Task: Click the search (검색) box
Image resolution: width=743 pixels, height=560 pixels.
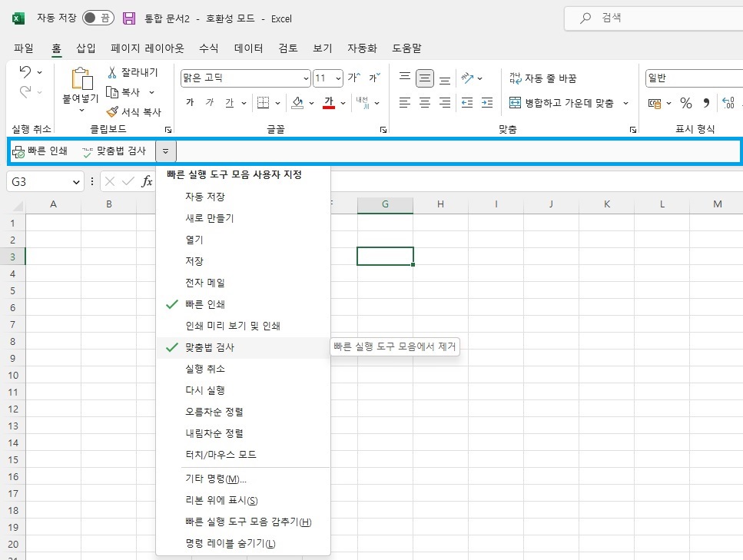Action: 654,18
